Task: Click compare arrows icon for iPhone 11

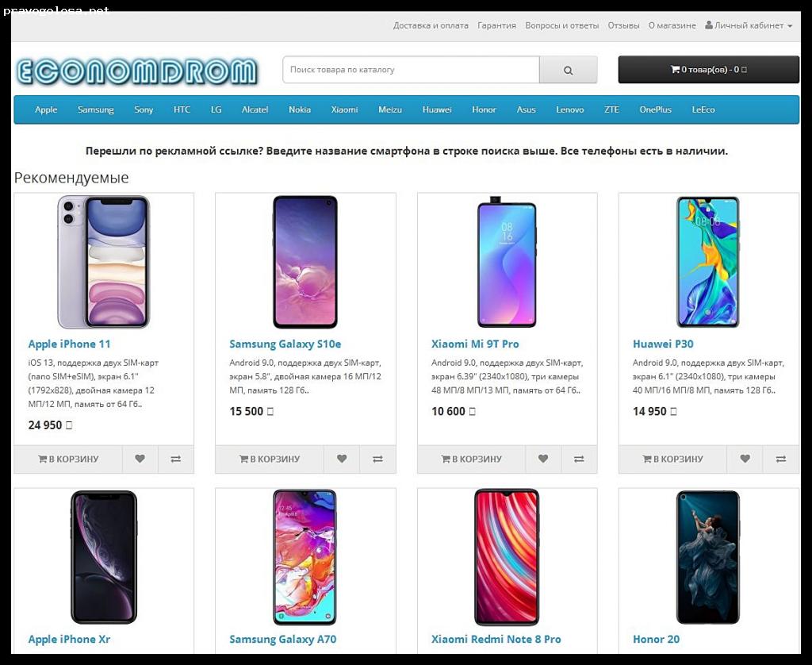Action: (x=175, y=459)
